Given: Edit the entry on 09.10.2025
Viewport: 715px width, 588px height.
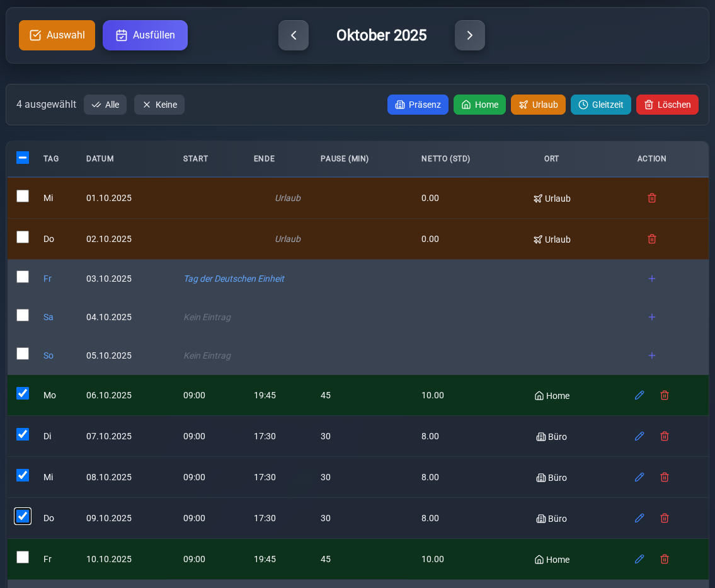Looking at the screenshot, I should click(x=639, y=518).
